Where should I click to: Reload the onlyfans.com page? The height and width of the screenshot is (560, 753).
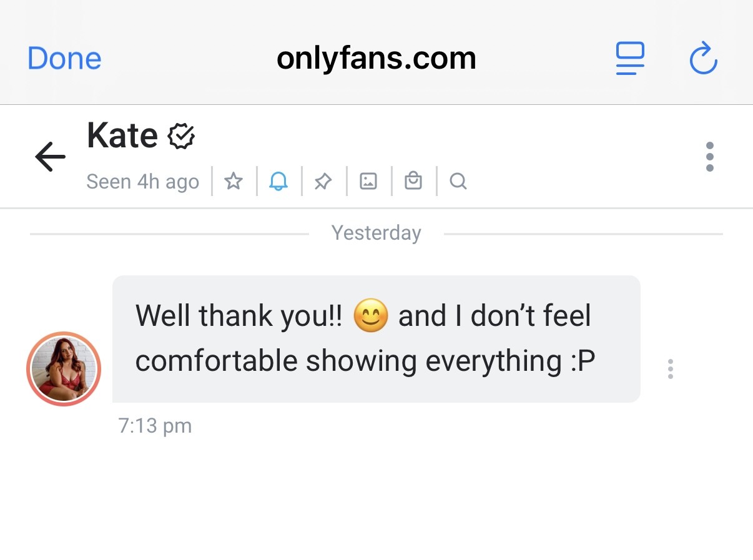click(x=704, y=59)
